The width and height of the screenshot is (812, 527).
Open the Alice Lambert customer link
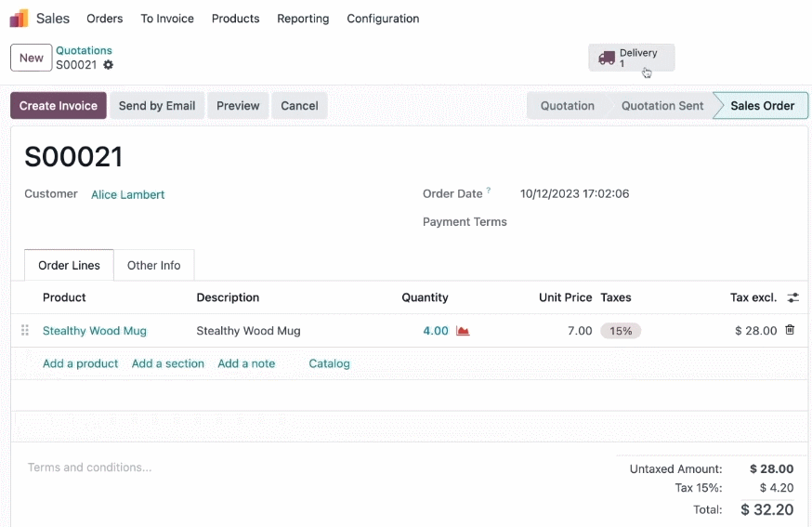[x=128, y=194]
